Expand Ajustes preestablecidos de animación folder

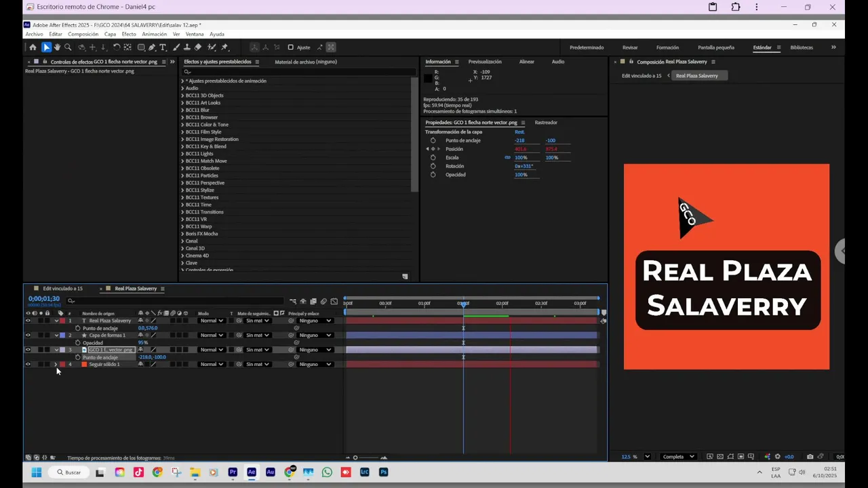pyautogui.click(x=182, y=81)
